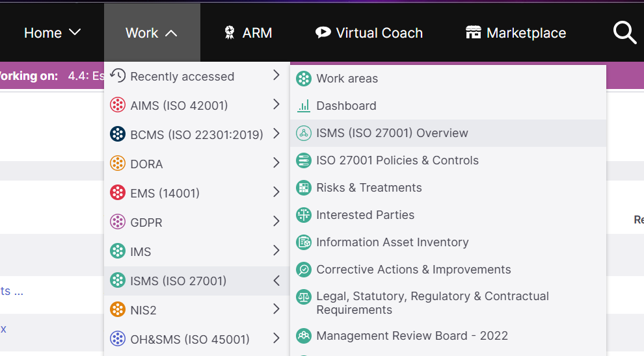Select Work areas submenu item
Image resolution: width=644 pixels, height=356 pixels.
[448, 79]
